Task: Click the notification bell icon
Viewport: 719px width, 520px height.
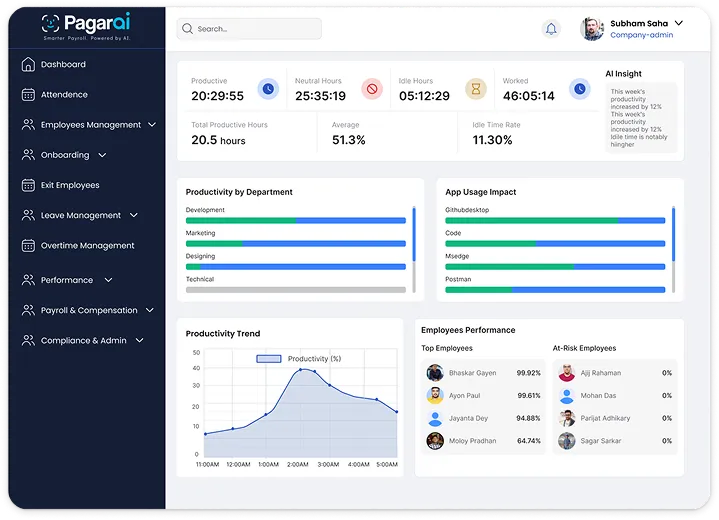Action: point(551,29)
